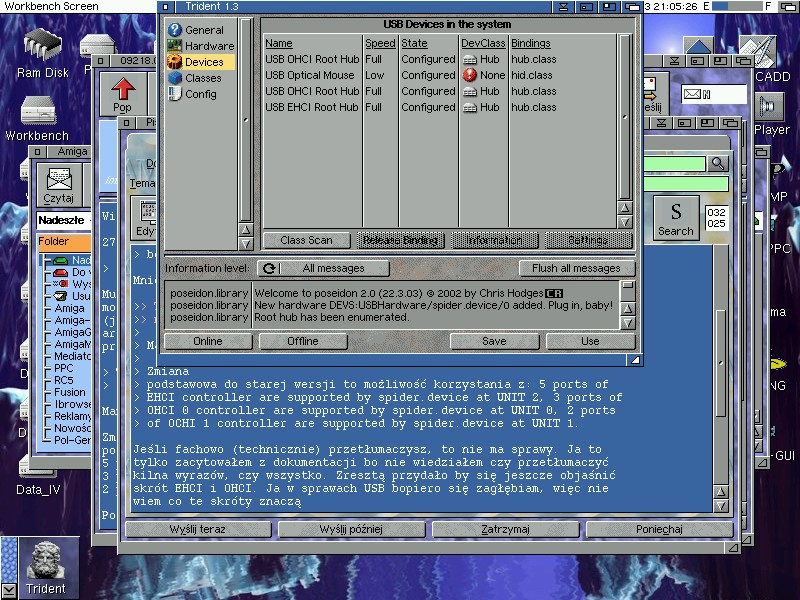
Task: Click the Workbench disk icon
Action: pos(38,118)
